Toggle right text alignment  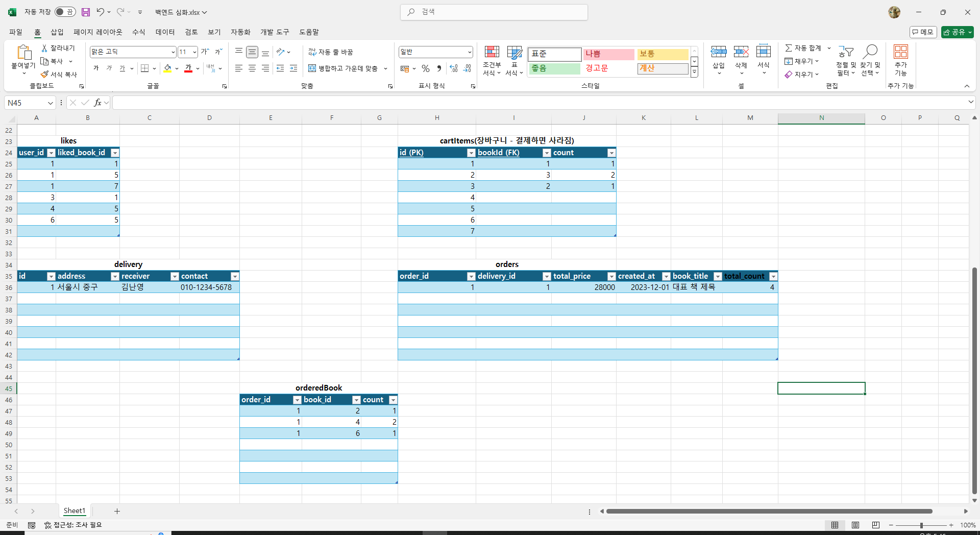coord(265,68)
